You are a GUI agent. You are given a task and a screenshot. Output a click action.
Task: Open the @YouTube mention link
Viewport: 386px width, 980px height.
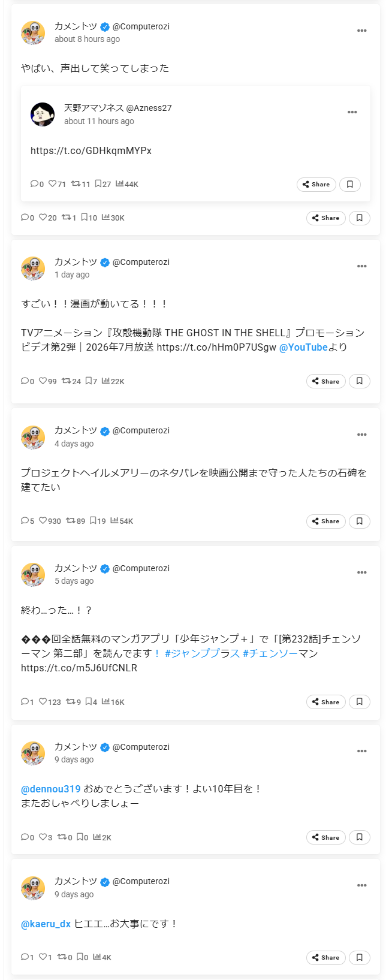coord(303,347)
